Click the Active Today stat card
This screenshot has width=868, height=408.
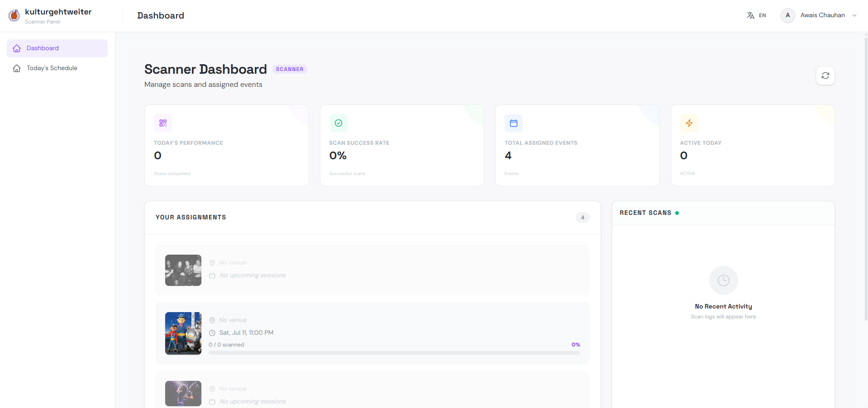pos(753,146)
